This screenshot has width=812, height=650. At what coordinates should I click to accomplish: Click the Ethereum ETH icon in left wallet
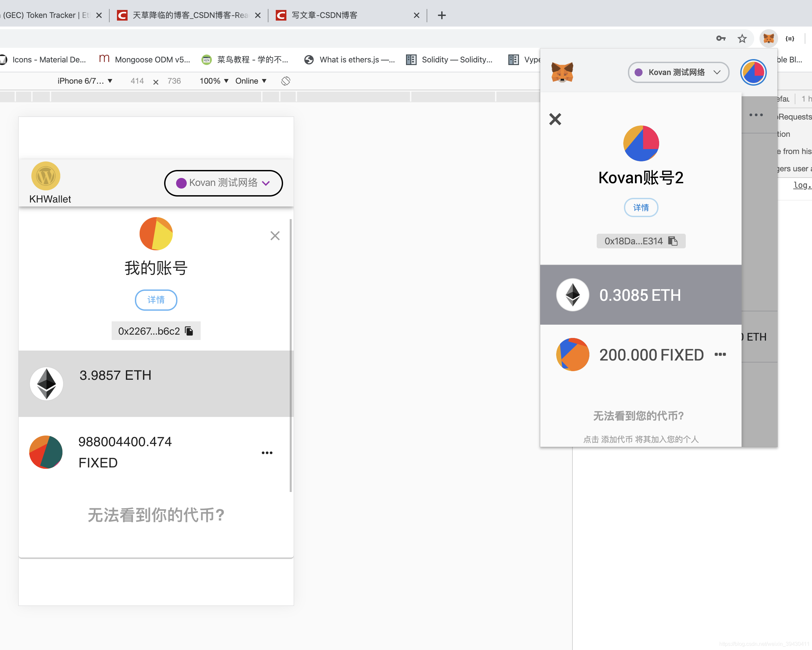47,383
